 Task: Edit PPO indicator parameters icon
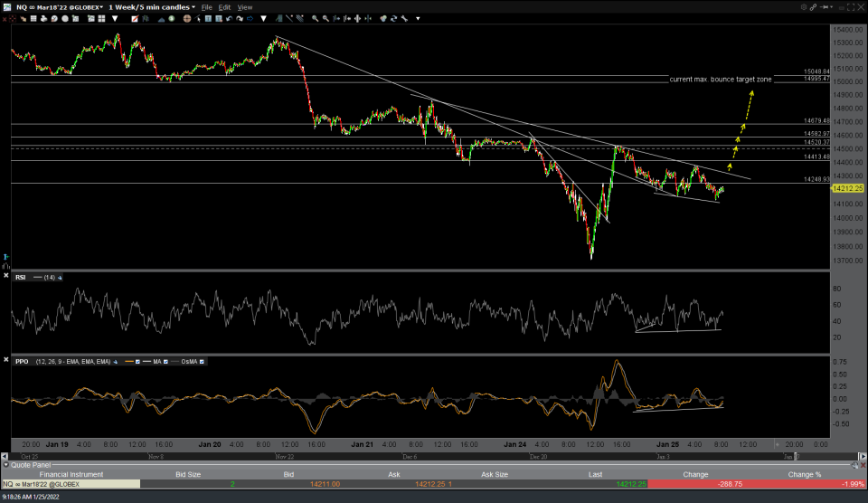pos(115,362)
